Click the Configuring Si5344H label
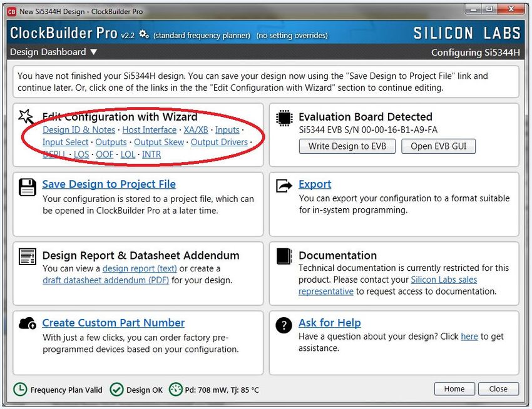This screenshot has width=532, height=409. click(x=475, y=53)
